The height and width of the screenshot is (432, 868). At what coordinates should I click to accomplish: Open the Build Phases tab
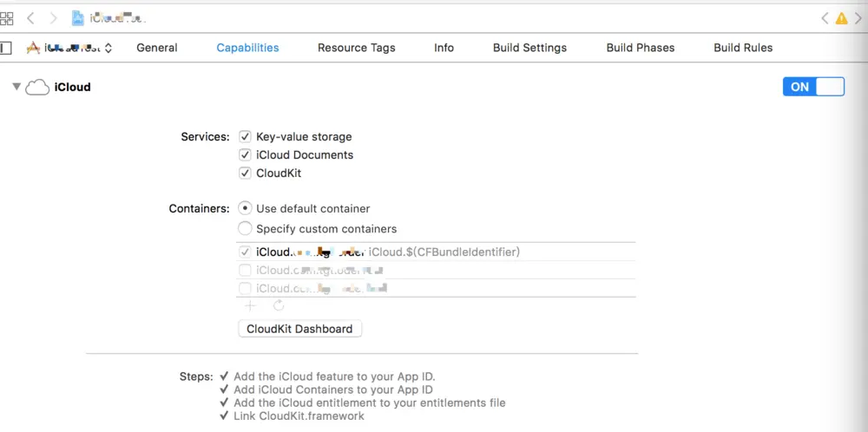640,48
